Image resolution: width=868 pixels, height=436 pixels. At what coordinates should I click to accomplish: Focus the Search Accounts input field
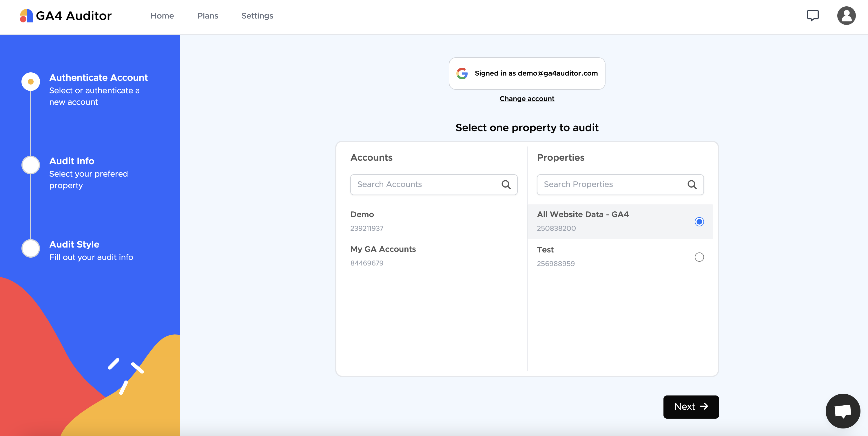[x=424, y=184]
